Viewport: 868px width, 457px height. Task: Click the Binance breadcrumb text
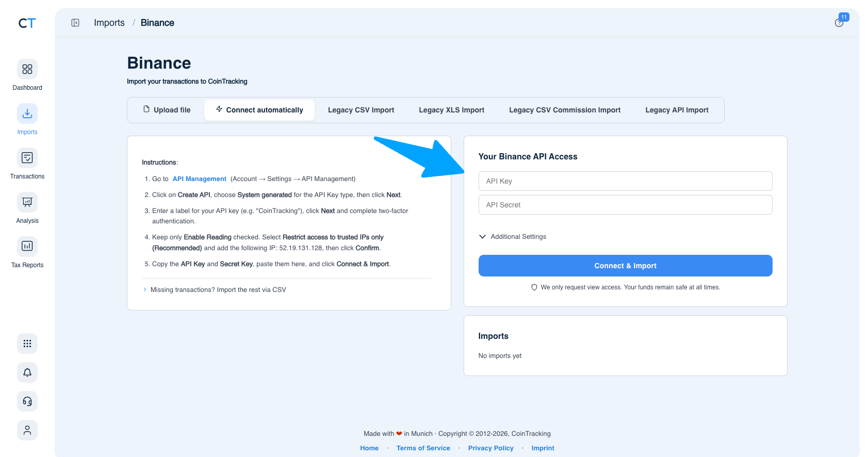[x=157, y=23]
